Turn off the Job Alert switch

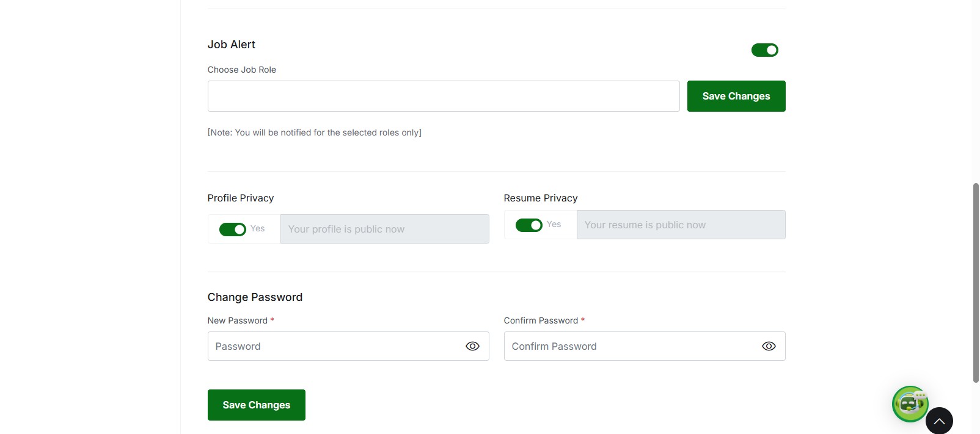764,50
